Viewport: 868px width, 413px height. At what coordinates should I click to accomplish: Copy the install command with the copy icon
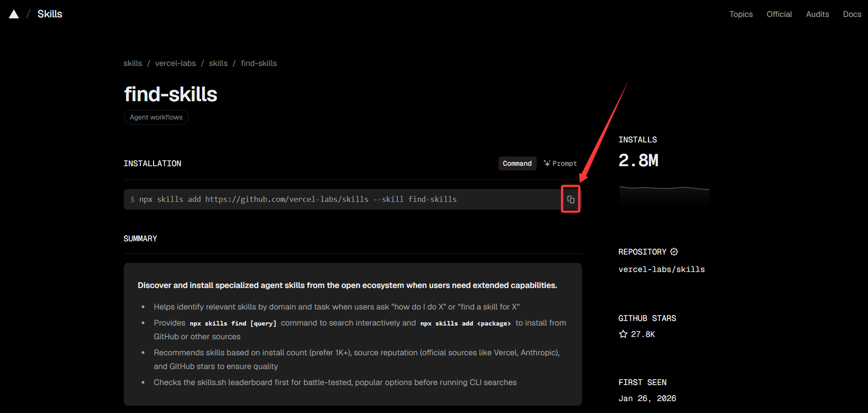coord(571,199)
